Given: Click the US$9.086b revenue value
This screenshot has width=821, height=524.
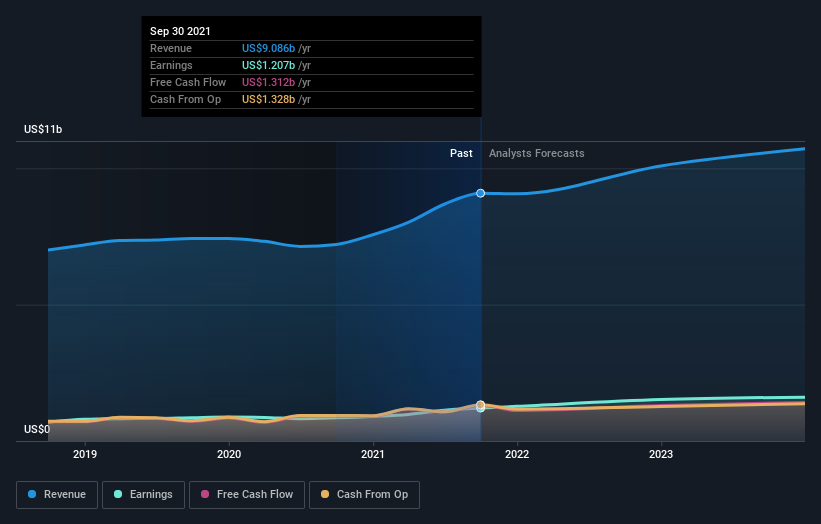Looking at the screenshot, I should 268,48.
